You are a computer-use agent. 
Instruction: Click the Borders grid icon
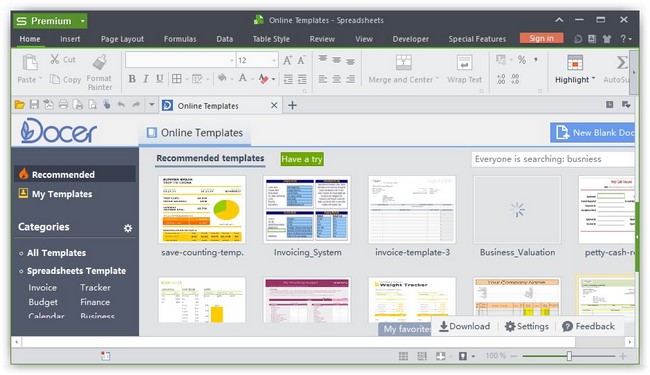click(x=177, y=79)
